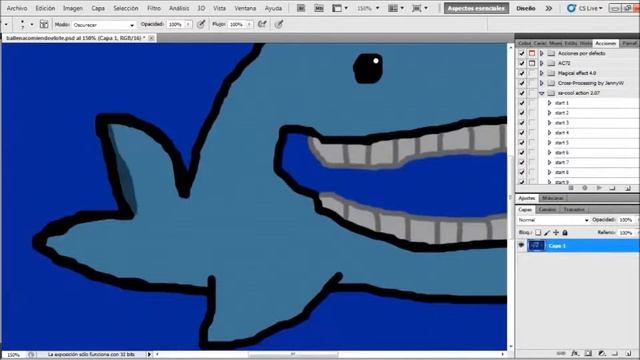Open the Archivo menu

(x=17, y=8)
